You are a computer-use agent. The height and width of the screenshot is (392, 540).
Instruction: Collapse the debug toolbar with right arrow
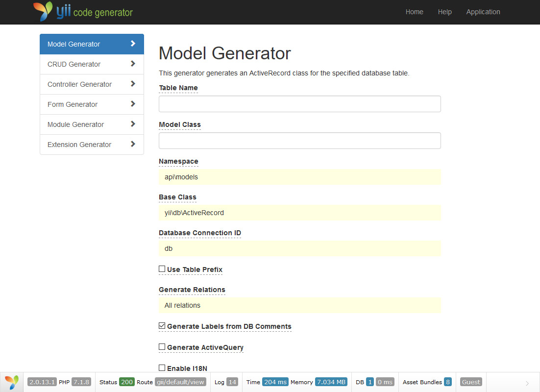pyautogui.click(x=527, y=383)
